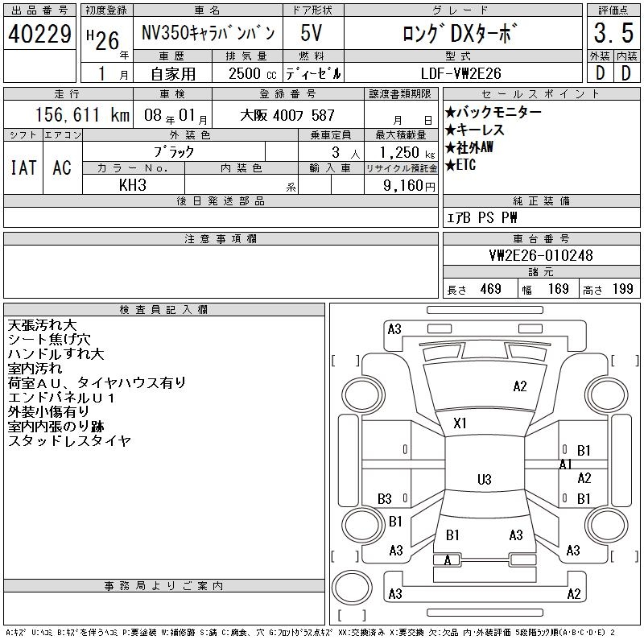
Task: Select the 譲渡書類期限 header
Action: [x=400, y=94]
